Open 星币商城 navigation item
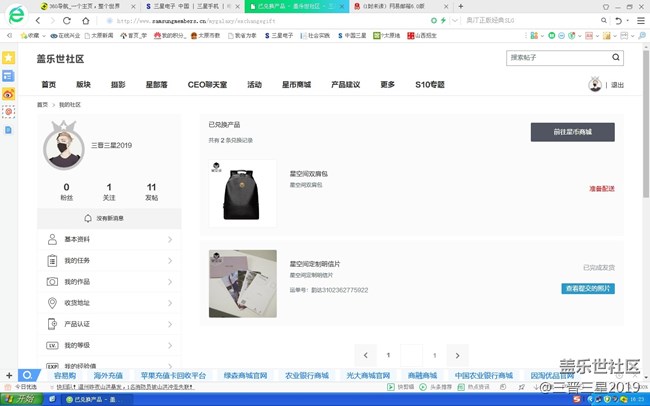 tap(296, 85)
